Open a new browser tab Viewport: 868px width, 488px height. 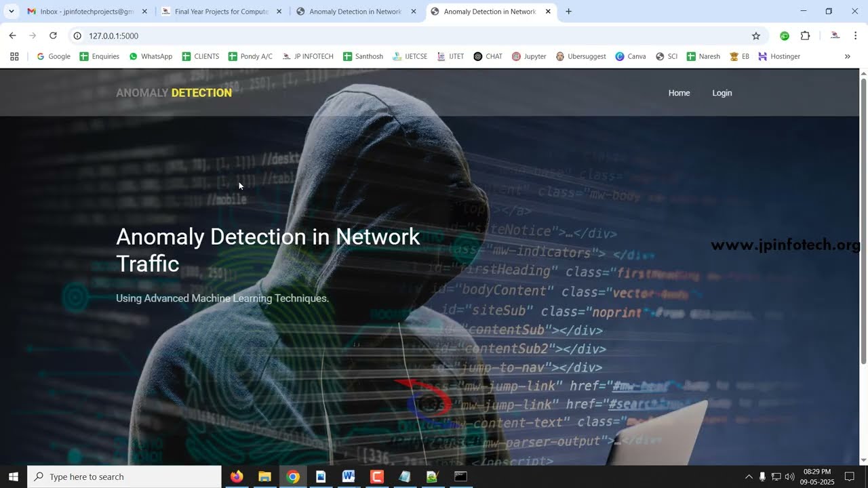(x=568, y=12)
